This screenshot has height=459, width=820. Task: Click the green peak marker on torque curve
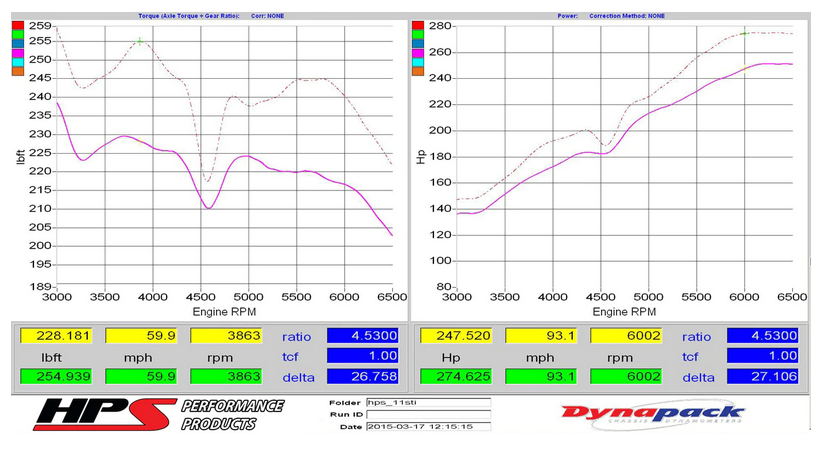click(140, 40)
